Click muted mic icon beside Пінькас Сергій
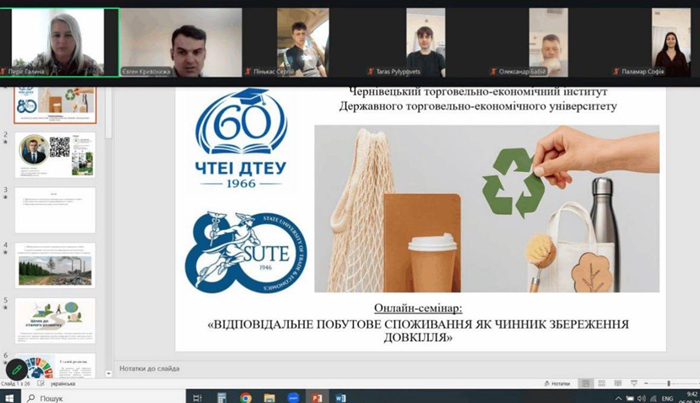Screen dimensions: 700x403 coord(248,71)
